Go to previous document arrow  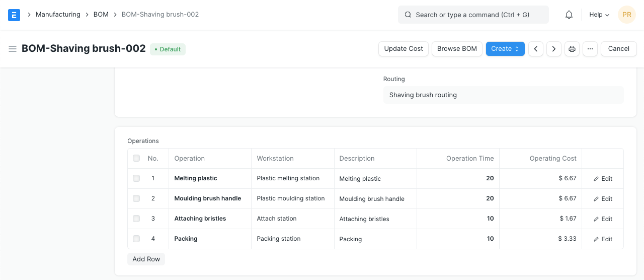tap(536, 49)
